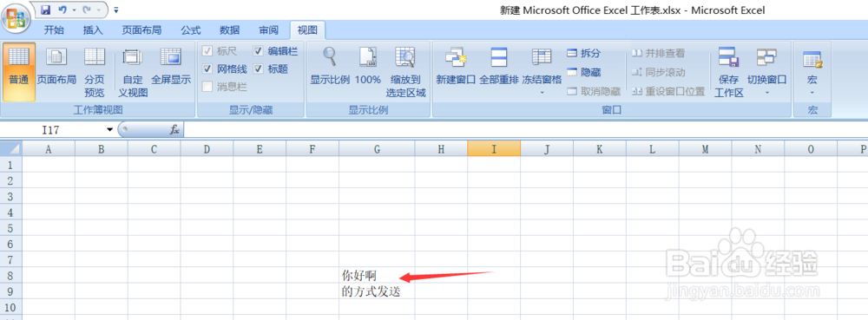
Task: Select column M header
Action: 705,149
